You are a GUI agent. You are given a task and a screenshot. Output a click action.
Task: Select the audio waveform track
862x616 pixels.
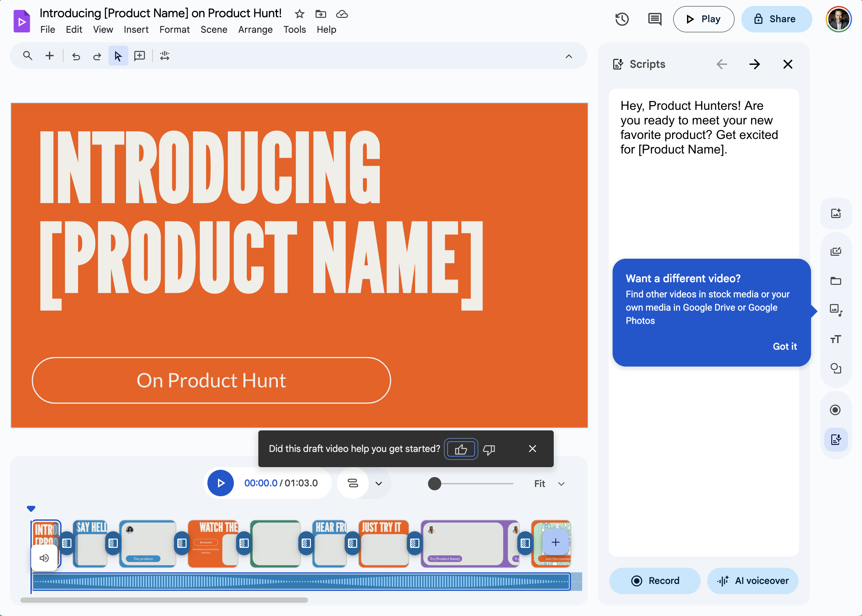(x=301, y=582)
